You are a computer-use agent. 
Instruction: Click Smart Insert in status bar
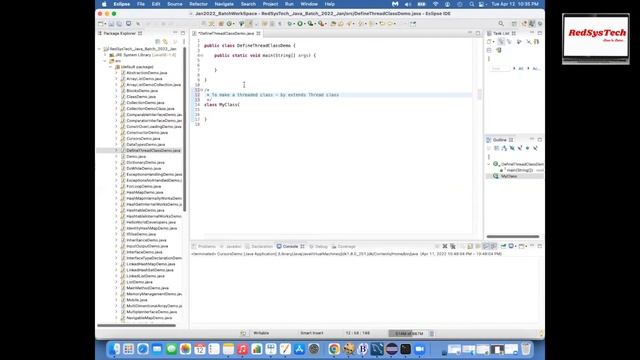312,333
